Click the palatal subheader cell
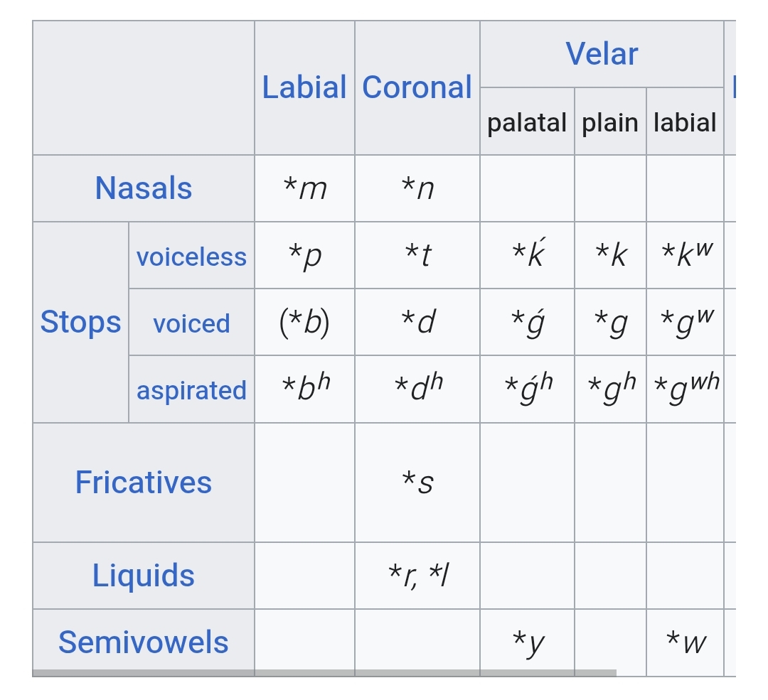The image size is (768, 700). [x=527, y=122]
